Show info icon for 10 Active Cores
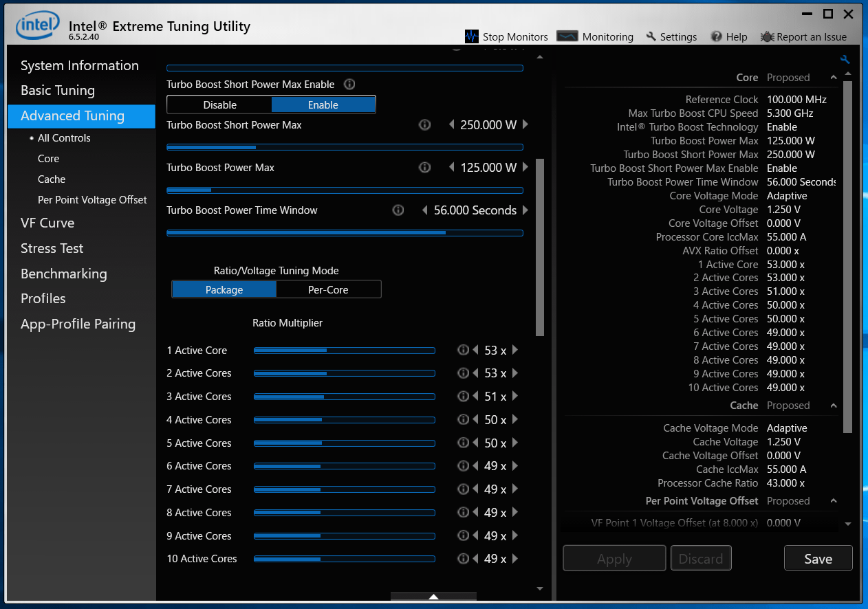This screenshot has height=609, width=868. (464, 559)
